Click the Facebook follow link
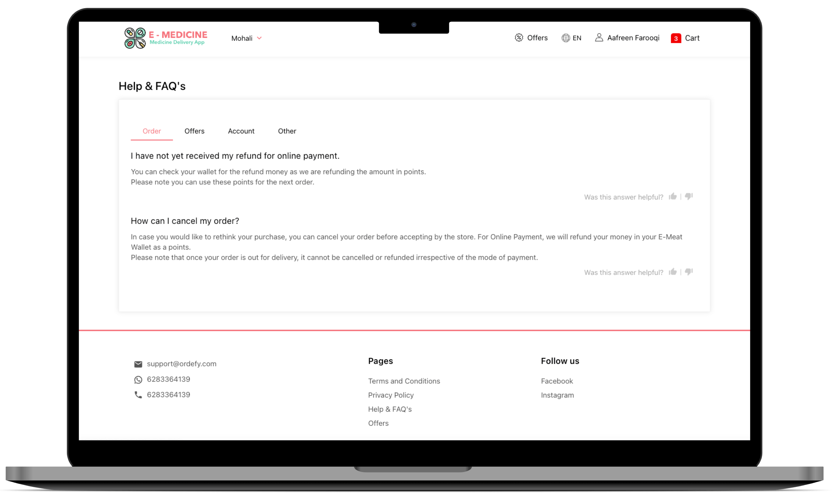The width and height of the screenshot is (832, 504). point(557,380)
